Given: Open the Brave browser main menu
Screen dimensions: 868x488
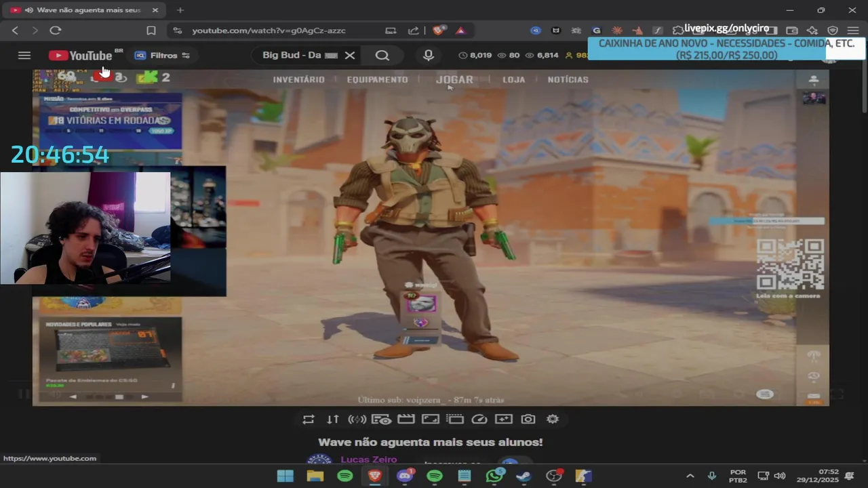Looking at the screenshot, I should tap(853, 30).
